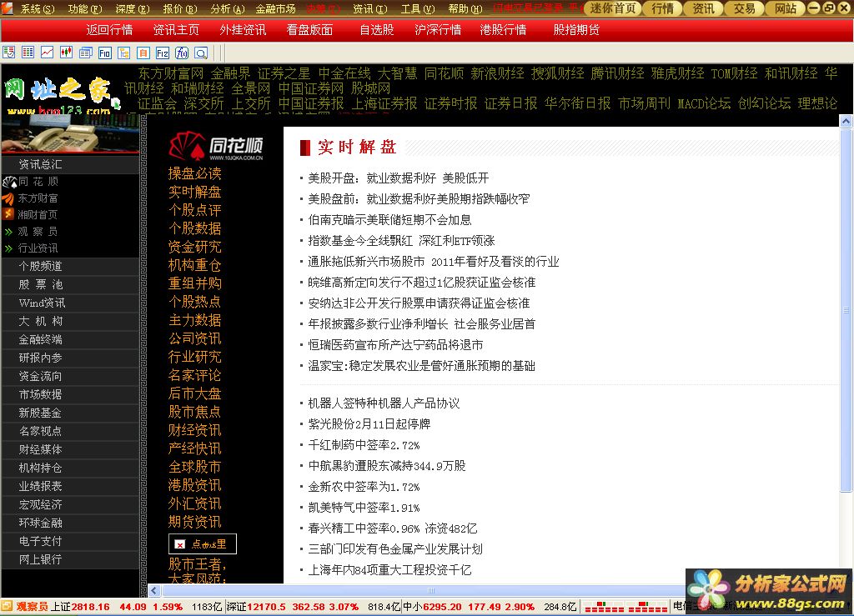This screenshot has height=616, width=854.
Task: Click the 同花顺 logo in news panel
Action: (216, 147)
